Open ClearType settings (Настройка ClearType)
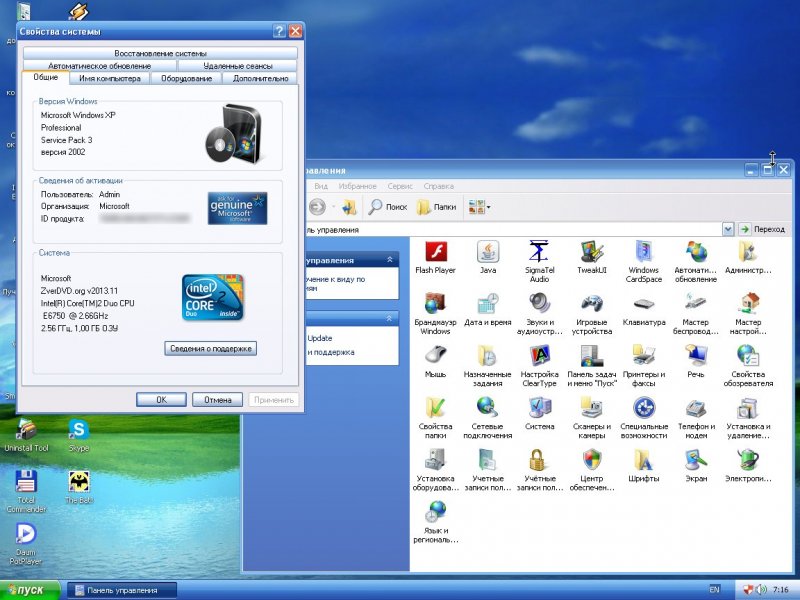The width and height of the screenshot is (800, 600). pyautogui.click(x=539, y=365)
